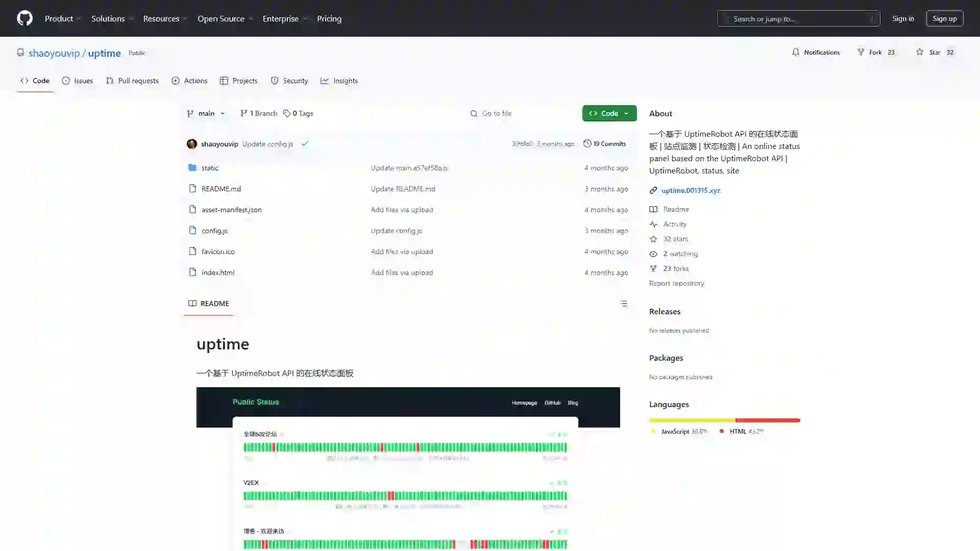
Task: Click the tag icon near 0 Tags
Action: [x=287, y=113]
